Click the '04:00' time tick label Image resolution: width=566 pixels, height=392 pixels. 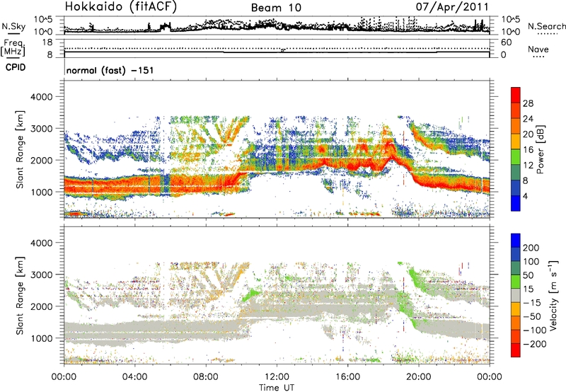(x=134, y=377)
